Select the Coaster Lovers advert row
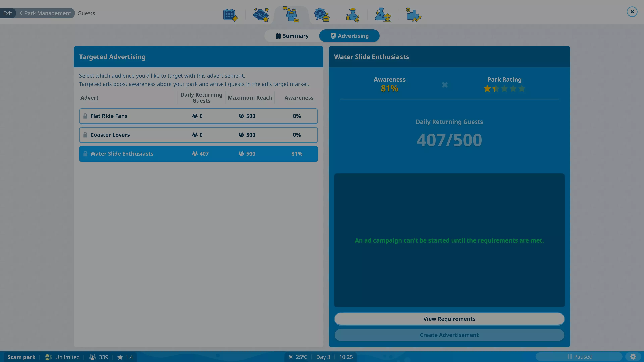 pos(198,135)
